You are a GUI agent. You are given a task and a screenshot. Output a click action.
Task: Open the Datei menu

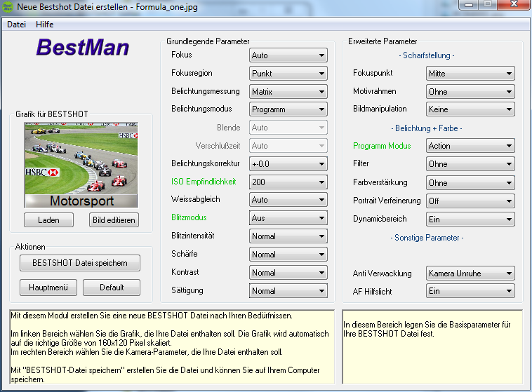[16, 25]
